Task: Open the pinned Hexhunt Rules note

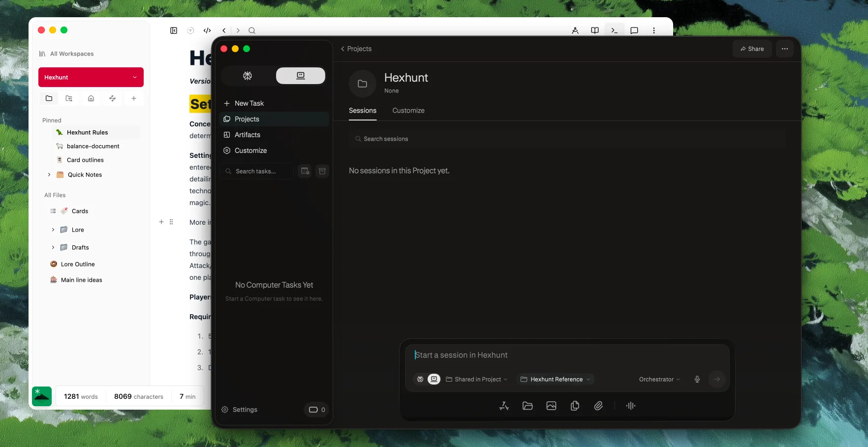Action: pos(96,132)
